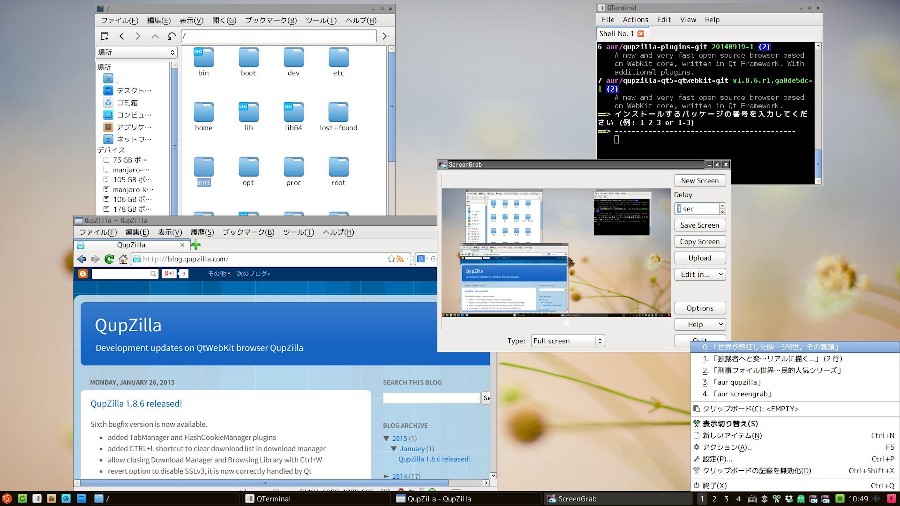Switch to QTerminal taskbar entry
900x506 pixels.
pyautogui.click(x=316, y=499)
